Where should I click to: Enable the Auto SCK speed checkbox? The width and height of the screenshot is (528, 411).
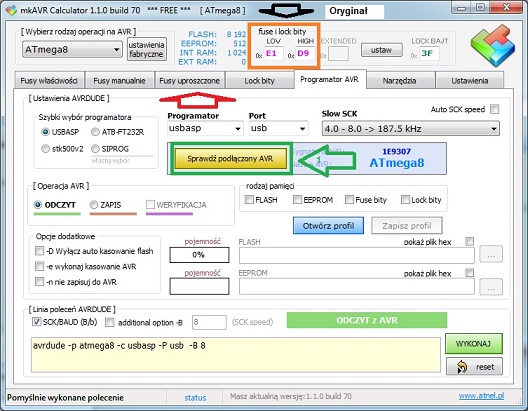tap(495, 109)
